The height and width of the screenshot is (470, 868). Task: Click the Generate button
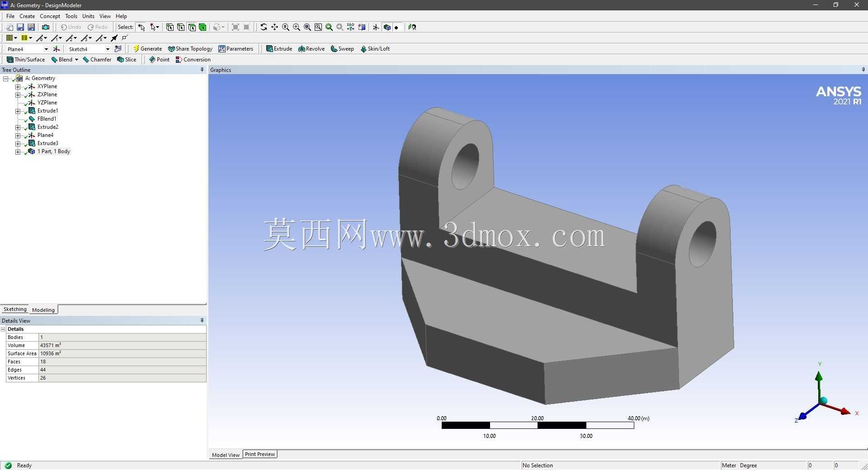147,49
